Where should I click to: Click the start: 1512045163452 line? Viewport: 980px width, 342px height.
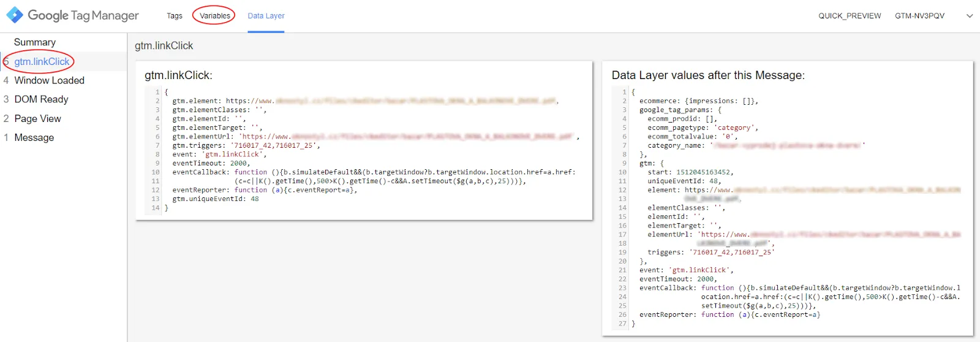[690, 173]
